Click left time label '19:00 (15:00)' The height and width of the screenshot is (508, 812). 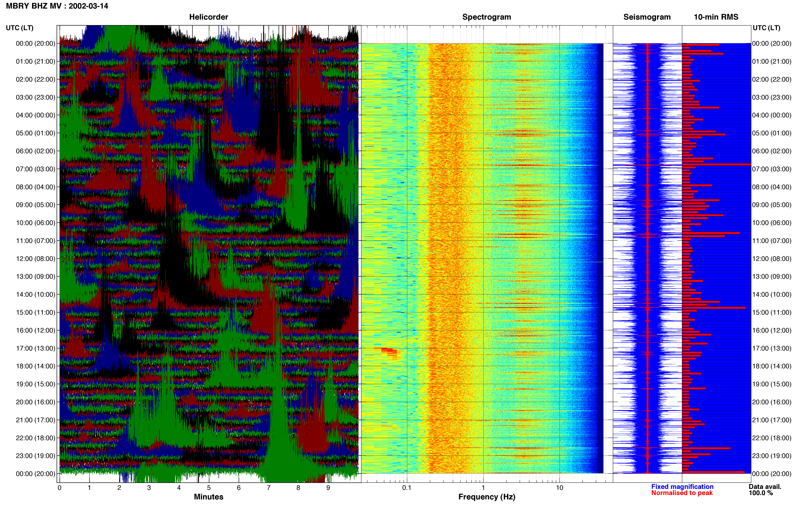[36, 384]
